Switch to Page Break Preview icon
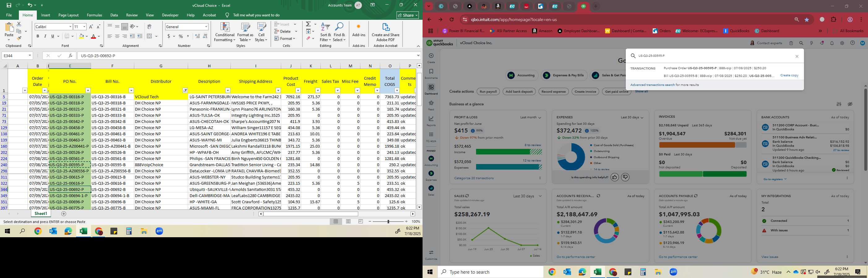This screenshot has height=278, width=868. 361,221
